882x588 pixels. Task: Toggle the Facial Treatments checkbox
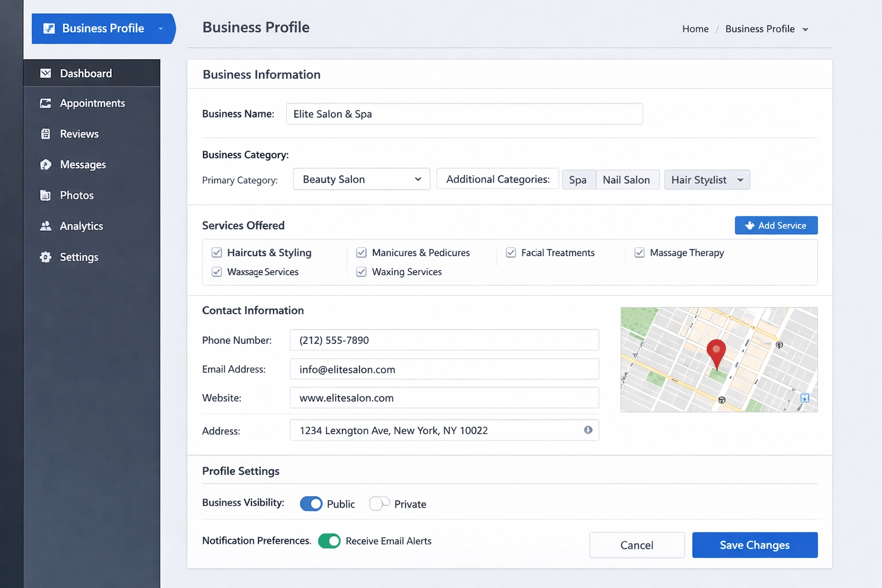coord(510,253)
